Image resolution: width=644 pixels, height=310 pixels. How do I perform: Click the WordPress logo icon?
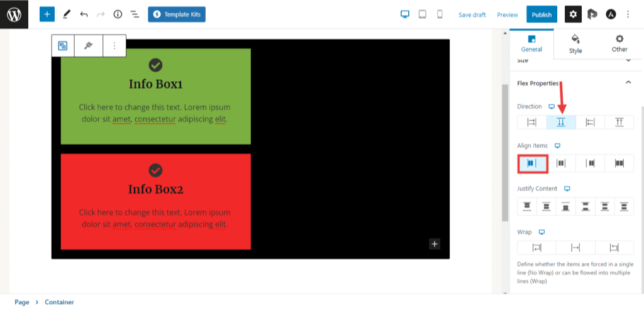click(14, 14)
